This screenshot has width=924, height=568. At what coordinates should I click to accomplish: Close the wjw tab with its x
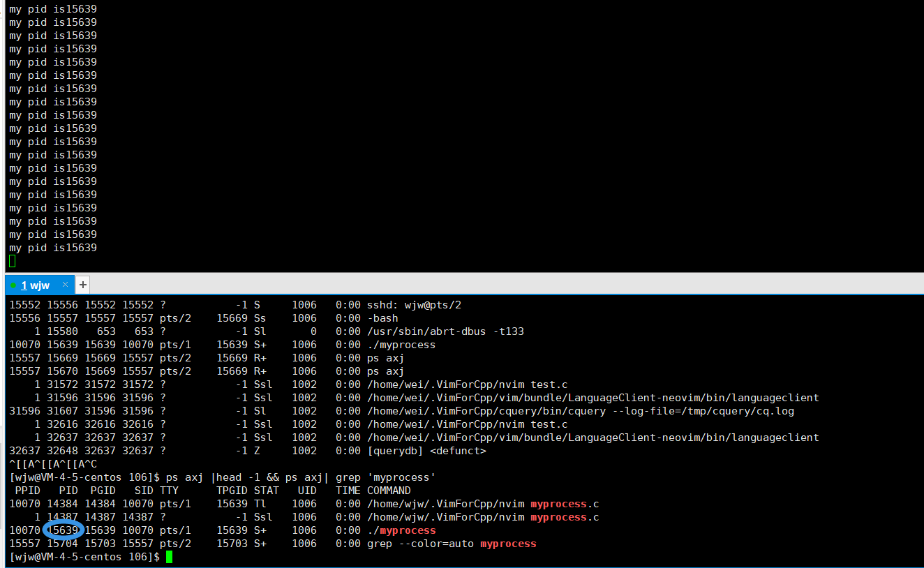coord(66,285)
